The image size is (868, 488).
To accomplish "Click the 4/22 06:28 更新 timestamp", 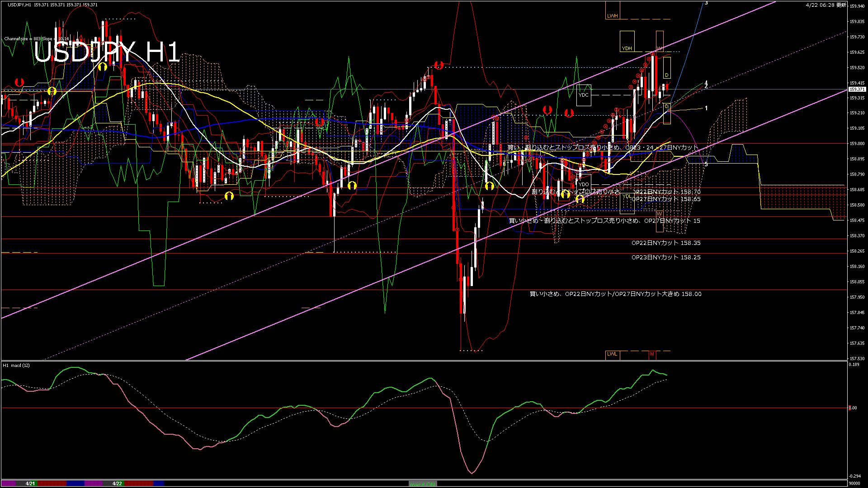I will (x=826, y=5).
